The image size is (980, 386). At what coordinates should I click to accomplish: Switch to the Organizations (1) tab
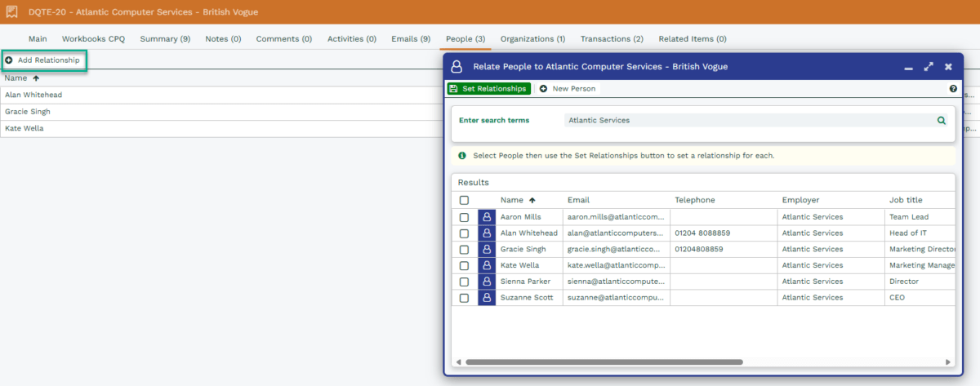[532, 38]
